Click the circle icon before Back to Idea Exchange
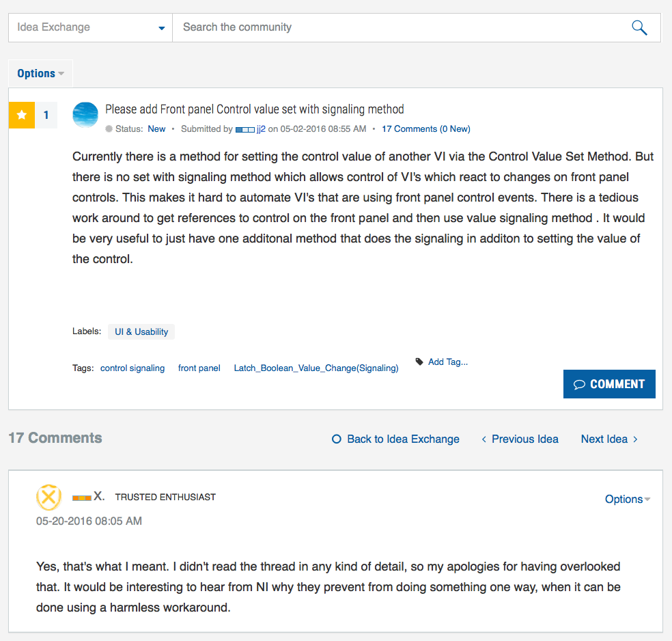Image resolution: width=672 pixels, height=641 pixels. (337, 439)
